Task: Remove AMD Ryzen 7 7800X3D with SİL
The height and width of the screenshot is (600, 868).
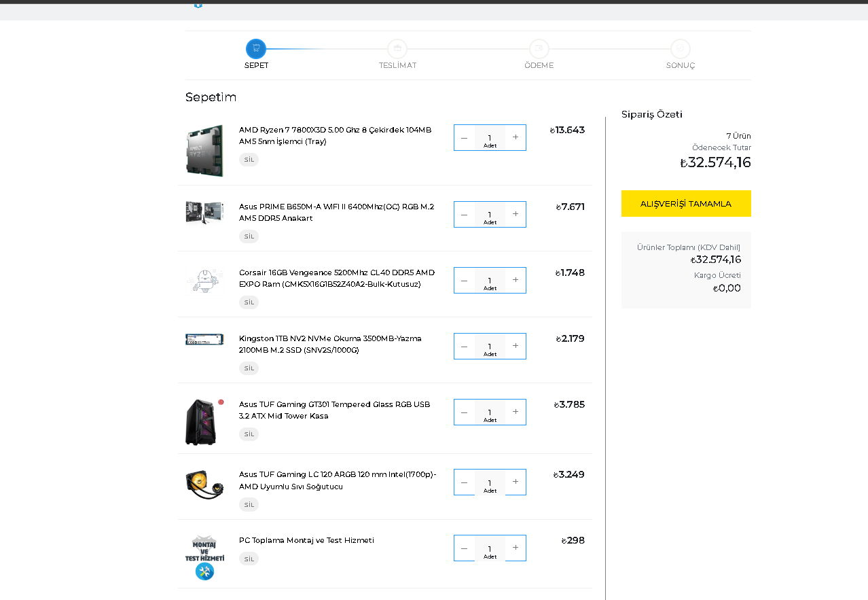Action: click(x=249, y=160)
